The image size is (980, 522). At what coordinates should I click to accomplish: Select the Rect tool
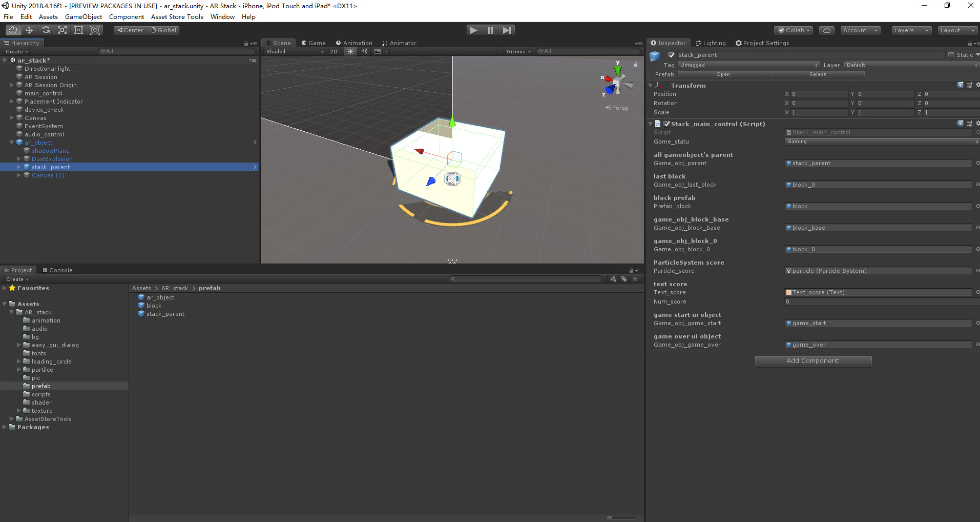point(78,30)
